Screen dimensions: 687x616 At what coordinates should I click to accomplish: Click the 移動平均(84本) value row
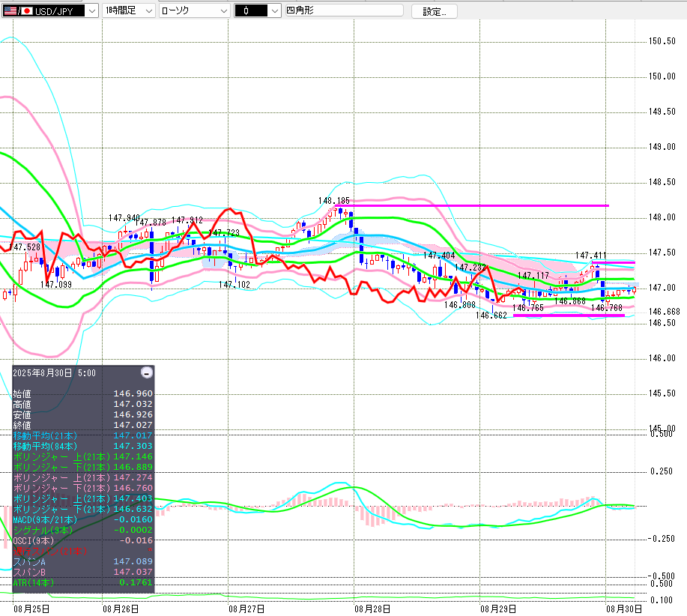point(83,446)
